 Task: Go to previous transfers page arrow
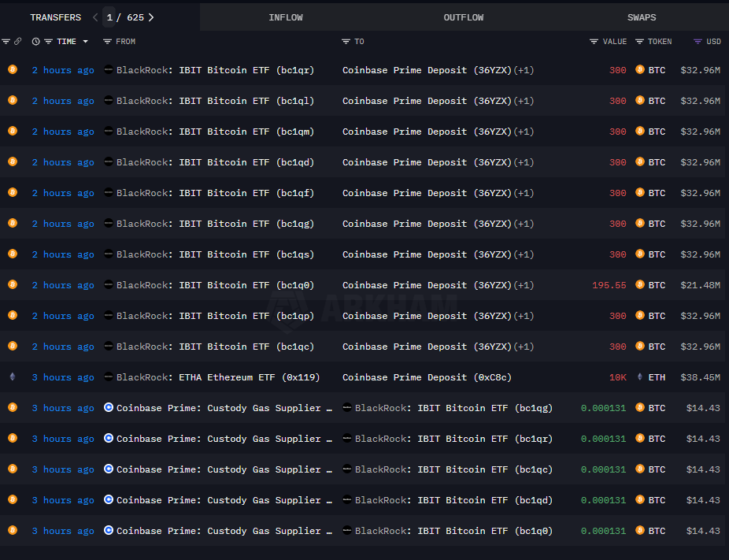(x=95, y=17)
